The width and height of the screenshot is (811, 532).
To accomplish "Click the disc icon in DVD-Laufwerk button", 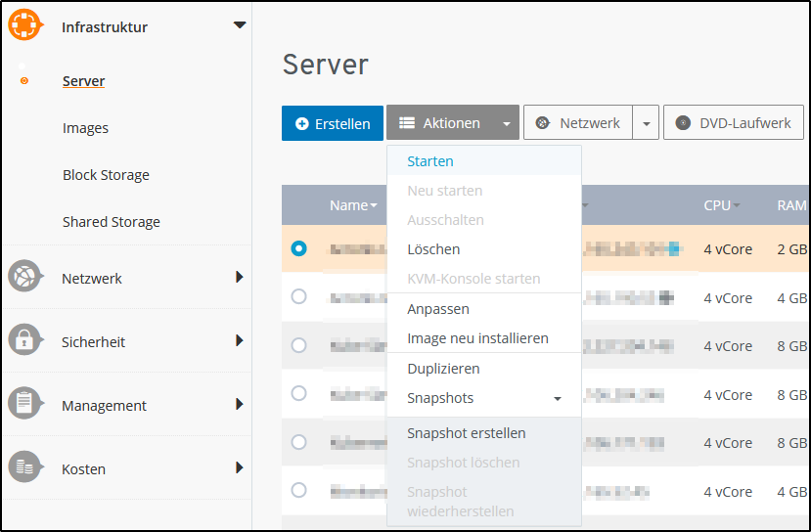I will (683, 122).
